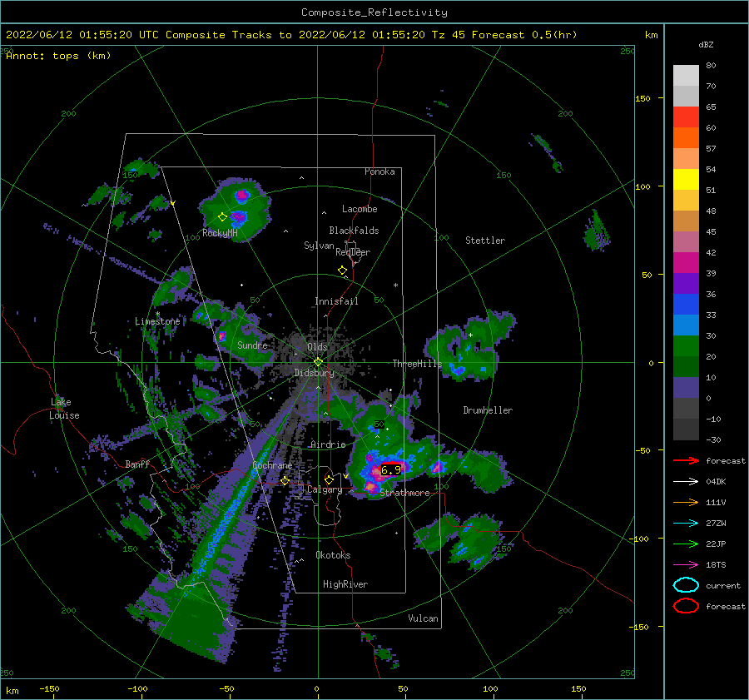Click the orange 111V arrow in legend
The width and height of the screenshot is (749, 700).
click(686, 502)
